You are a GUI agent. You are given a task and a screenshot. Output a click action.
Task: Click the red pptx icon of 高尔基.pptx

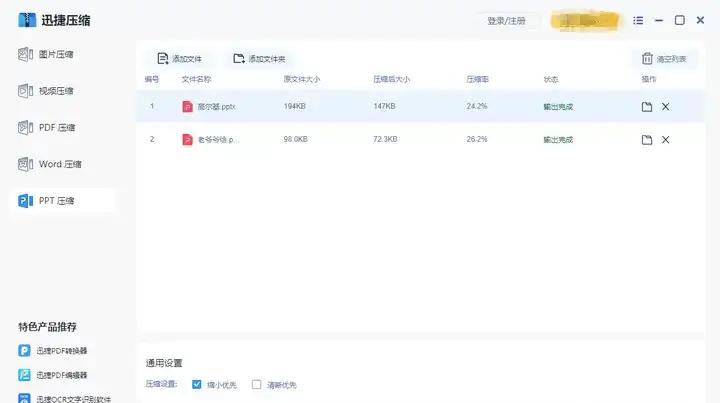(187, 106)
